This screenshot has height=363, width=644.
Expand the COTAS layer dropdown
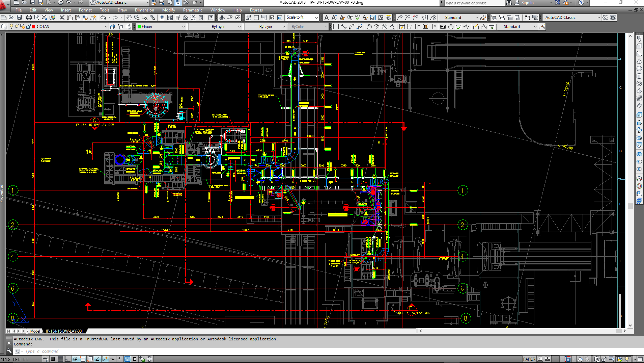point(106,27)
